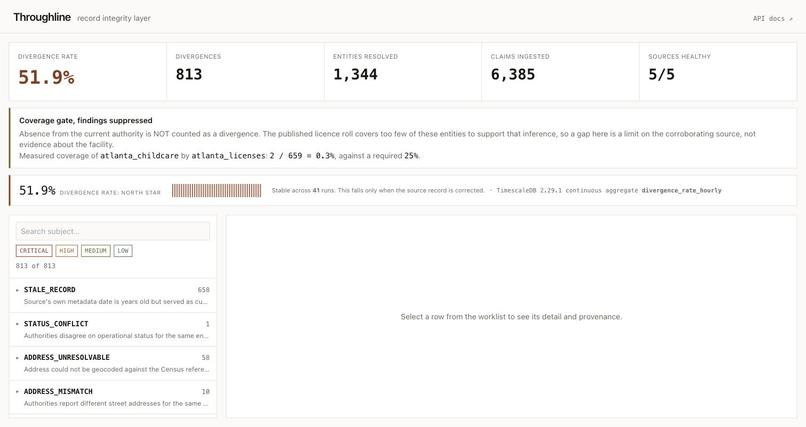Toggle the MEDIUM severity filter
Image resolution: width=806 pixels, height=427 pixels.
[x=96, y=251]
